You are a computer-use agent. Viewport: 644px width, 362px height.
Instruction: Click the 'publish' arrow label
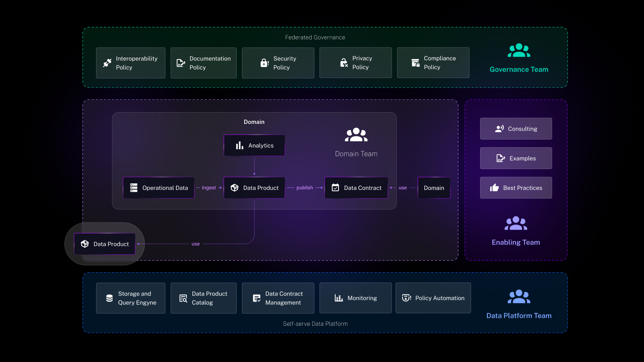click(x=305, y=188)
